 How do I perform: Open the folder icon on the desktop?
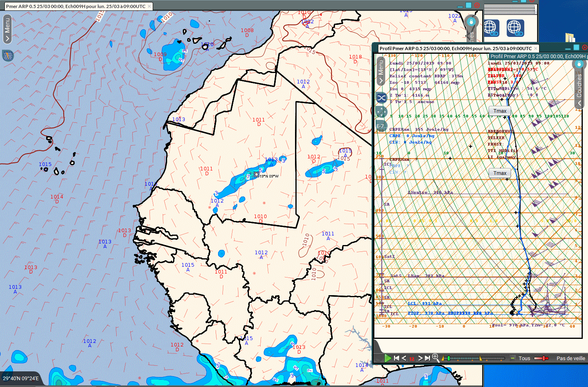coord(570,37)
